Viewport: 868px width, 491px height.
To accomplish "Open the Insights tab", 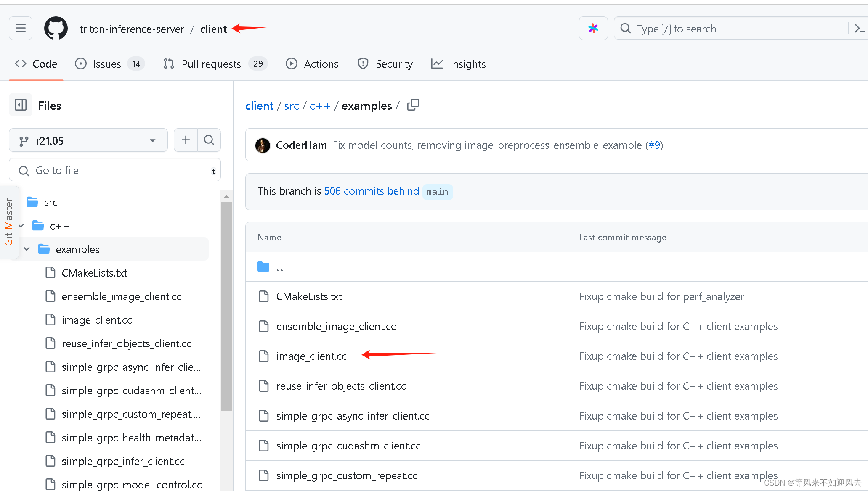I will (459, 64).
